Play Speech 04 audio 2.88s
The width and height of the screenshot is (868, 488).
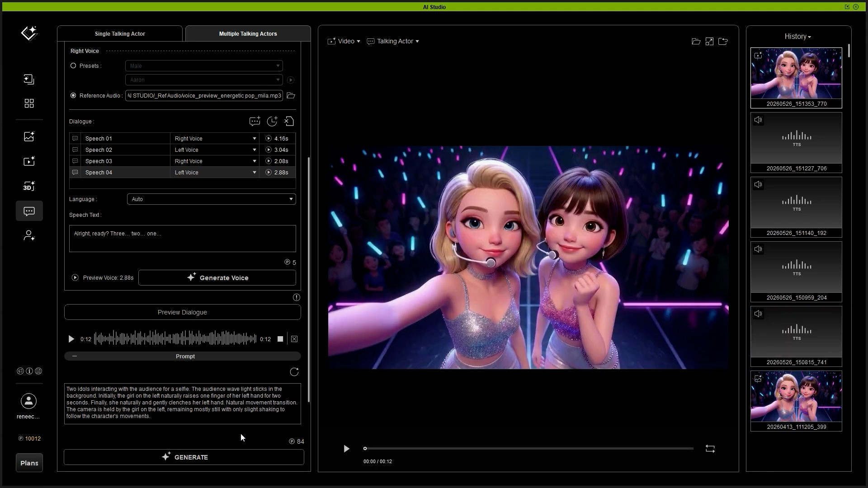point(269,173)
